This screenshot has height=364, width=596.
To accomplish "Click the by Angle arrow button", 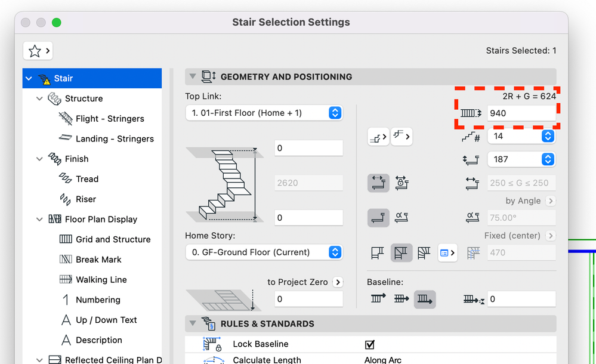I will click(551, 200).
